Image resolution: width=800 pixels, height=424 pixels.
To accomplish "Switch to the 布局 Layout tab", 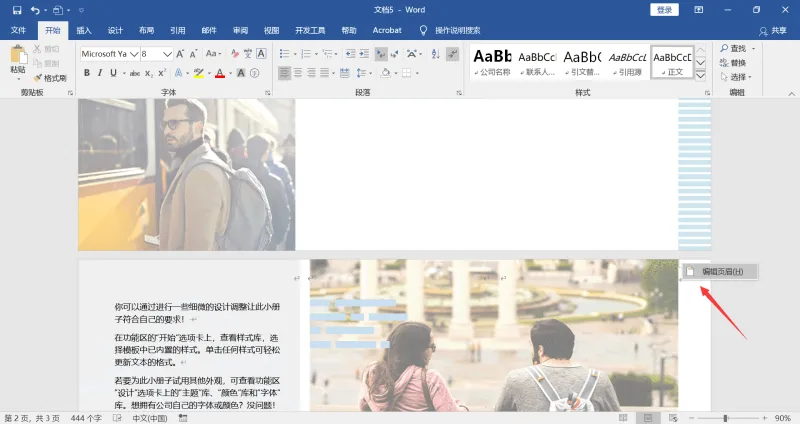I will pyautogui.click(x=146, y=31).
